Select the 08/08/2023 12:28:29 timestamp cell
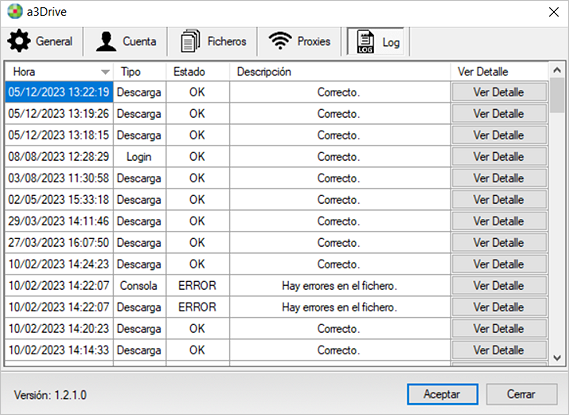569x415 pixels. pyautogui.click(x=59, y=157)
